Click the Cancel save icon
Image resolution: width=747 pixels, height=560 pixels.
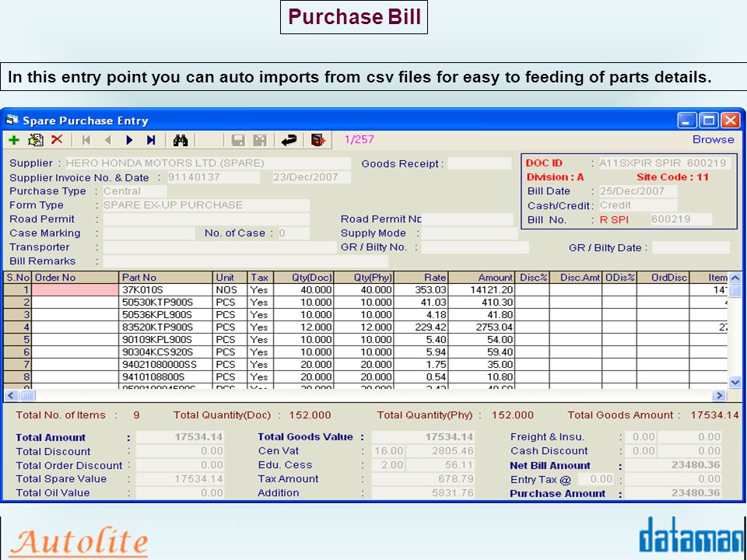[260, 140]
